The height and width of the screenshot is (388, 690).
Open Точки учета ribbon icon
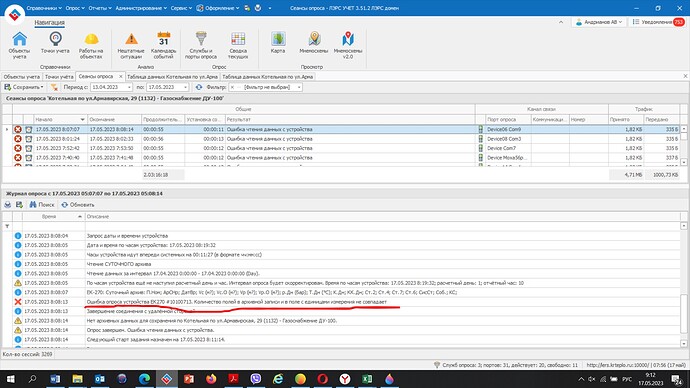click(55, 43)
